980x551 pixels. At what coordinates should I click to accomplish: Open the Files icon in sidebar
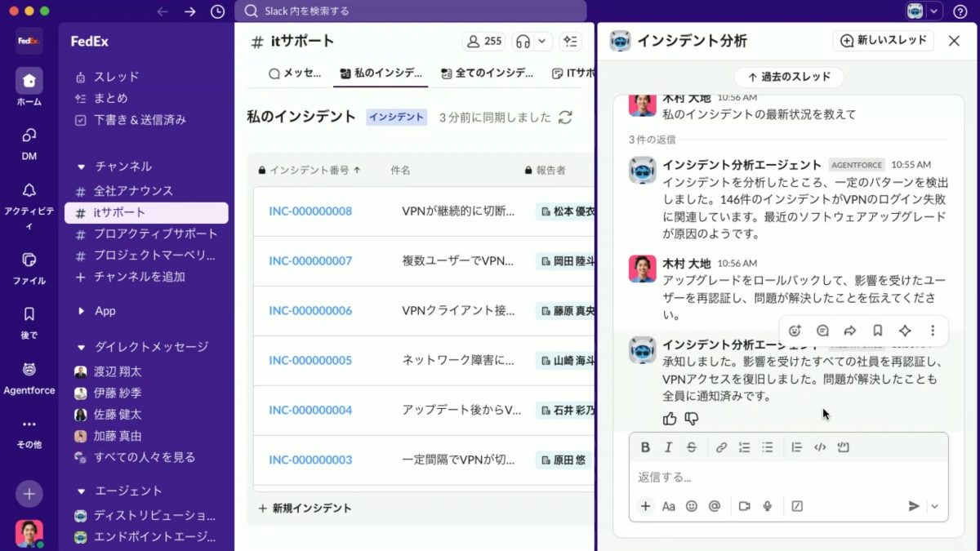pos(29,260)
